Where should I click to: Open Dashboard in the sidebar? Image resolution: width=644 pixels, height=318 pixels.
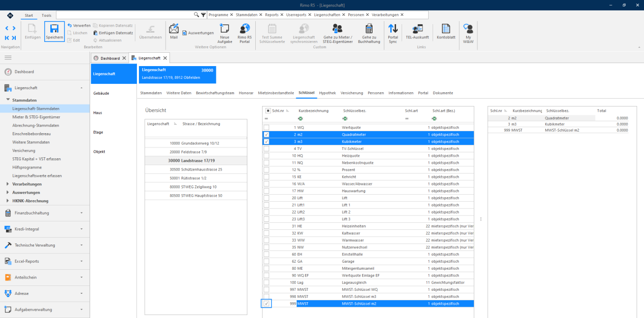point(24,71)
